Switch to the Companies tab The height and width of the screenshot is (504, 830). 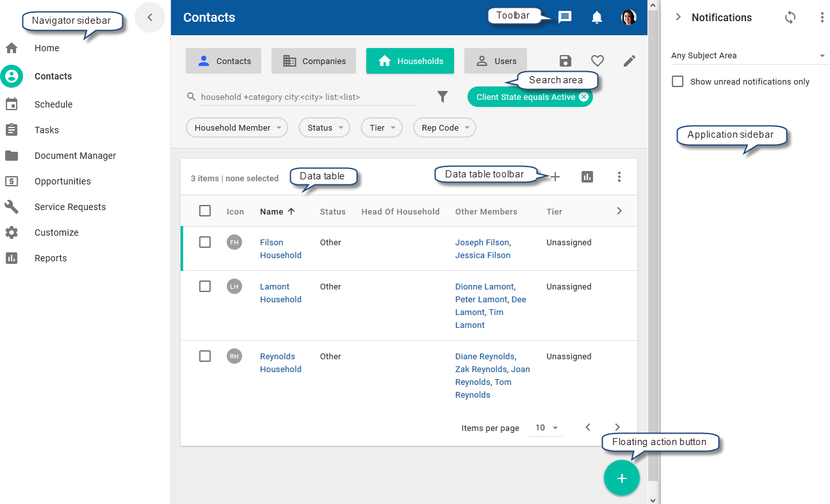pos(313,60)
